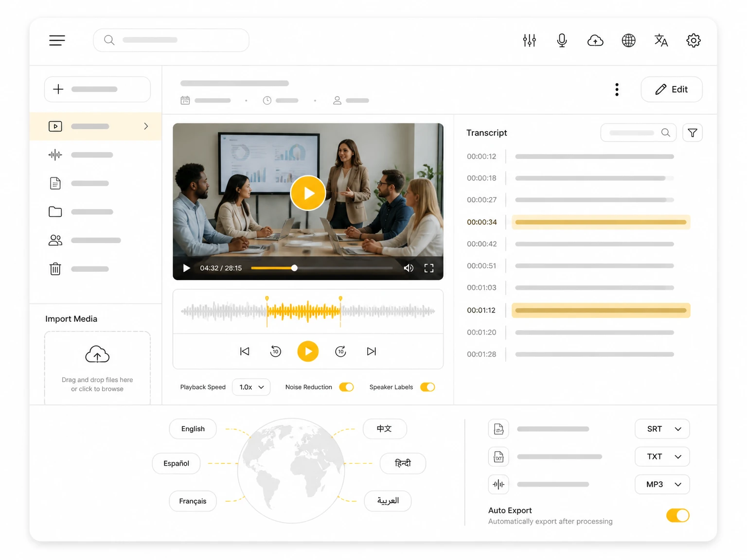
Task: Click the new item plus button
Action: [x=97, y=89]
